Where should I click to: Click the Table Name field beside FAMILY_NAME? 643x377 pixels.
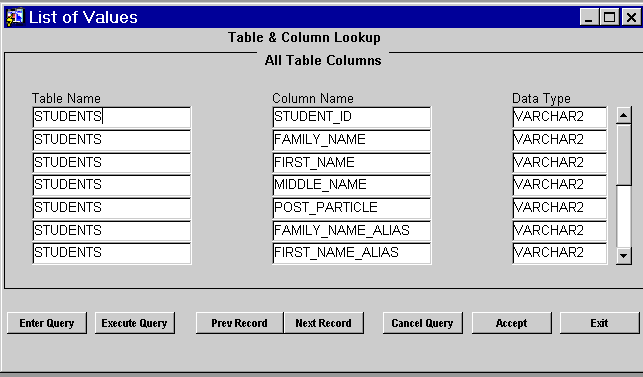point(112,140)
